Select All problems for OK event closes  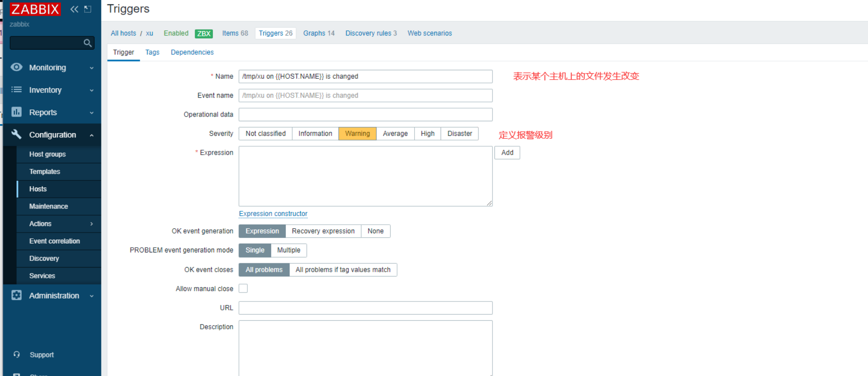264,270
